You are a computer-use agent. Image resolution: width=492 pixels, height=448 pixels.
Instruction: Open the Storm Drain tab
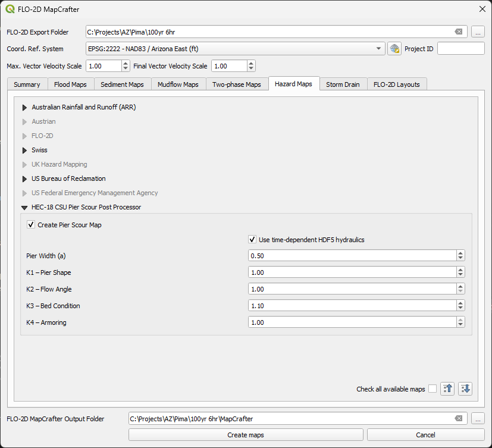pyautogui.click(x=343, y=84)
